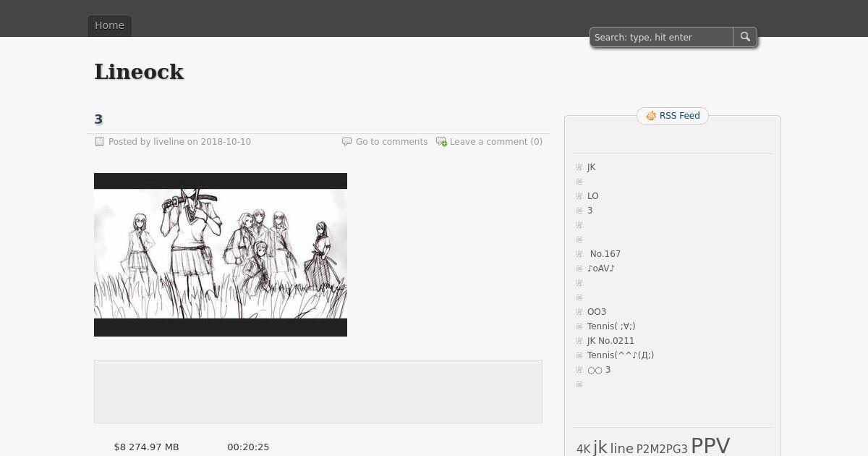Image resolution: width=868 pixels, height=456 pixels.
Task: Select the jk tag in tag cloud
Action: (600, 447)
